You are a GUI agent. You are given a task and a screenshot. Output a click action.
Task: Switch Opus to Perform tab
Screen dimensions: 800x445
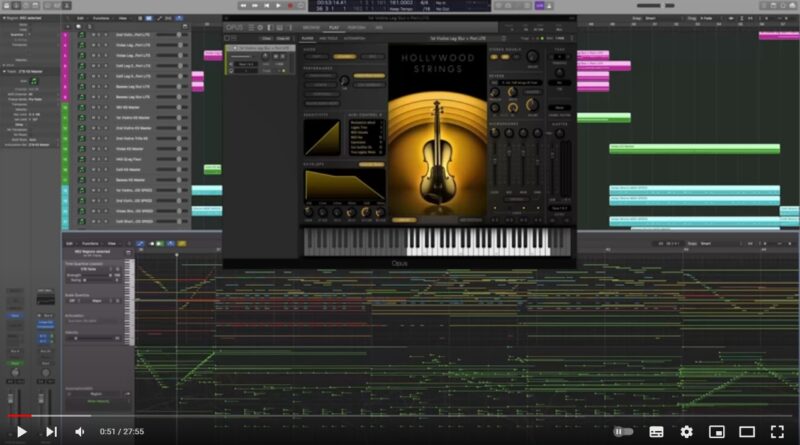coord(356,28)
